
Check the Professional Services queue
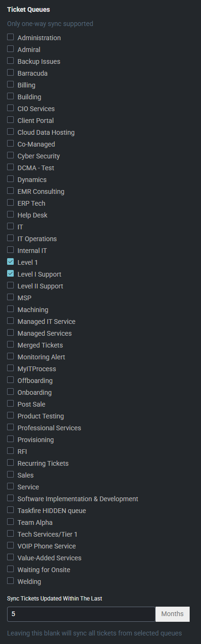10,427
